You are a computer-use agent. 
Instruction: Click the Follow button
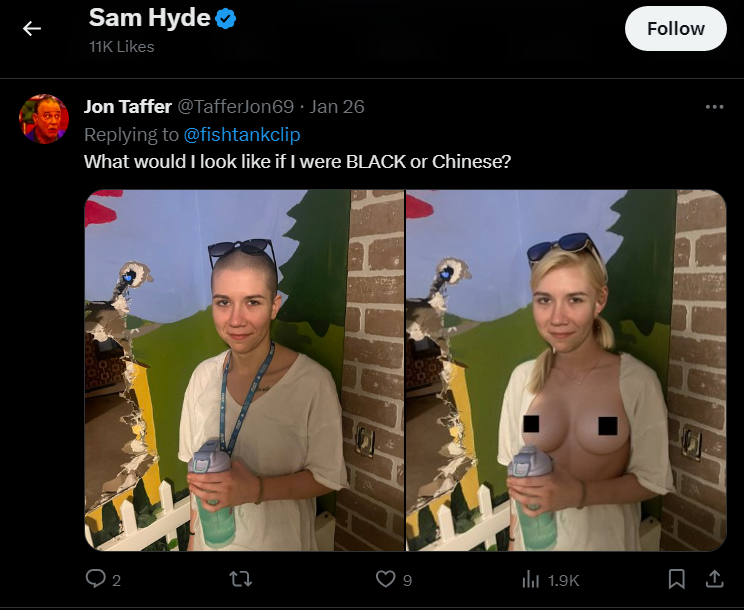click(676, 28)
